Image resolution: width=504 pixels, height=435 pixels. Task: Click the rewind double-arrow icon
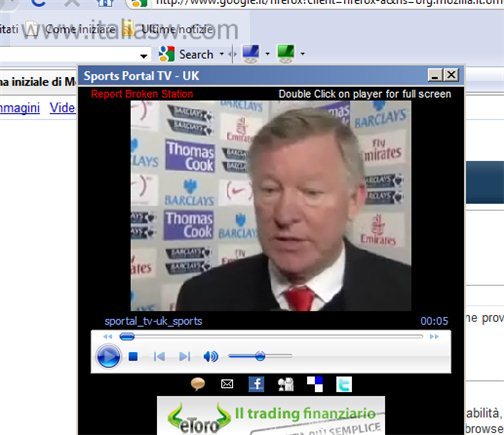pos(108,337)
